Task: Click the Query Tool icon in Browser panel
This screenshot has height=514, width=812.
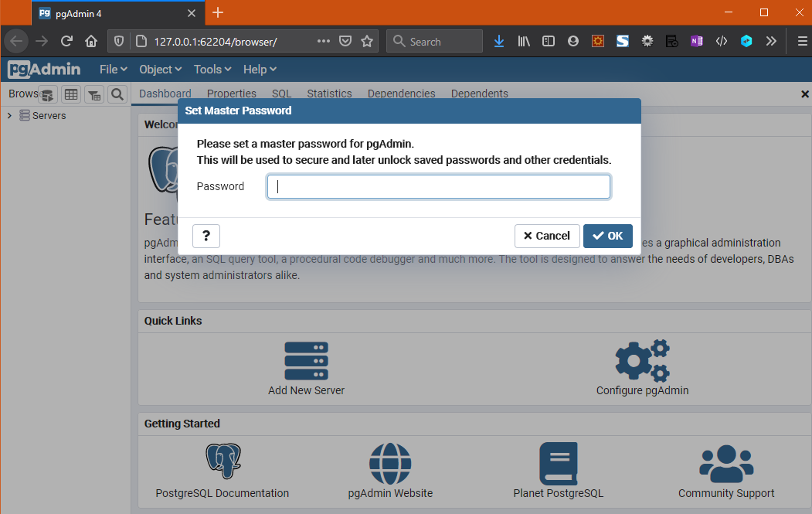Action: click(x=48, y=94)
